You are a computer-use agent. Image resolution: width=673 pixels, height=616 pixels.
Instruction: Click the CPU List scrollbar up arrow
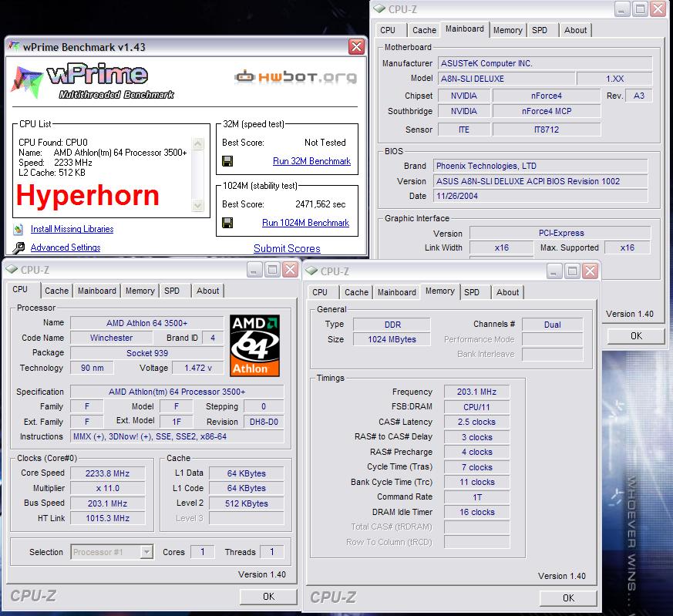[198, 143]
